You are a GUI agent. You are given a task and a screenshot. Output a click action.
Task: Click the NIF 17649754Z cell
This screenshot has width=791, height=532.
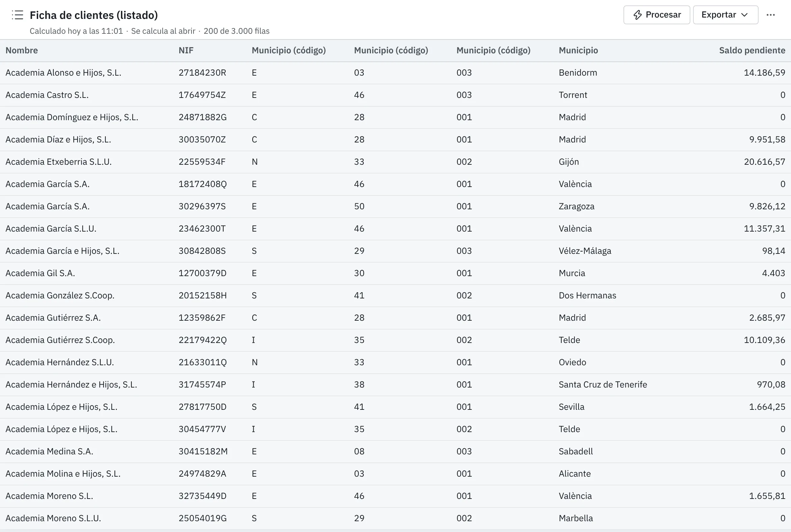202,95
